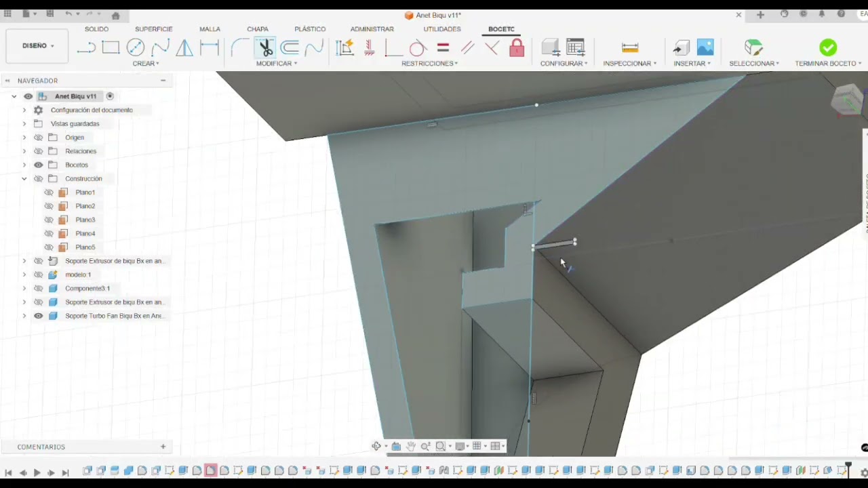Open the INSERTAR dropdown menu

(692, 64)
